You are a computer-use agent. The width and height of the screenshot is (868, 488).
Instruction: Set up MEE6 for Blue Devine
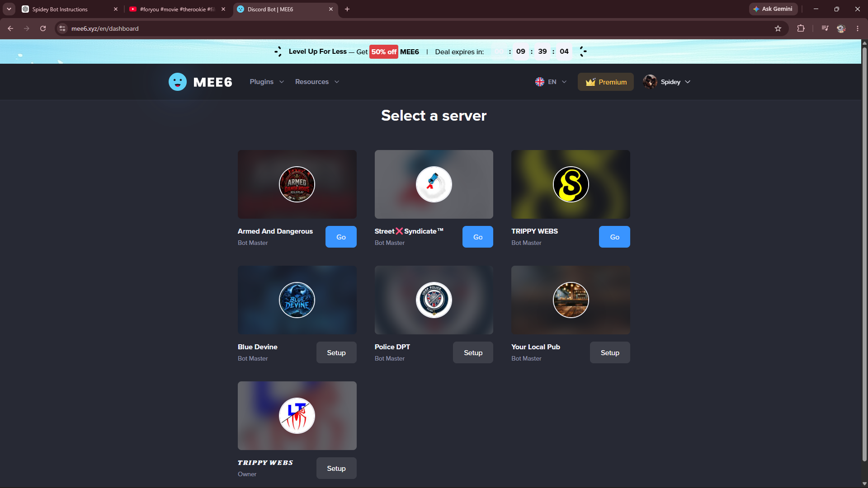click(336, 352)
